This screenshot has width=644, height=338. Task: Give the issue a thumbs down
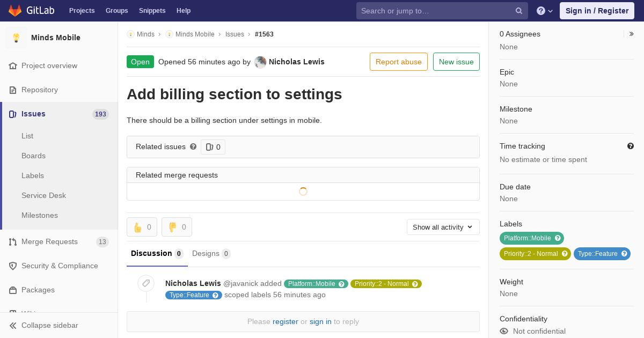point(177,227)
